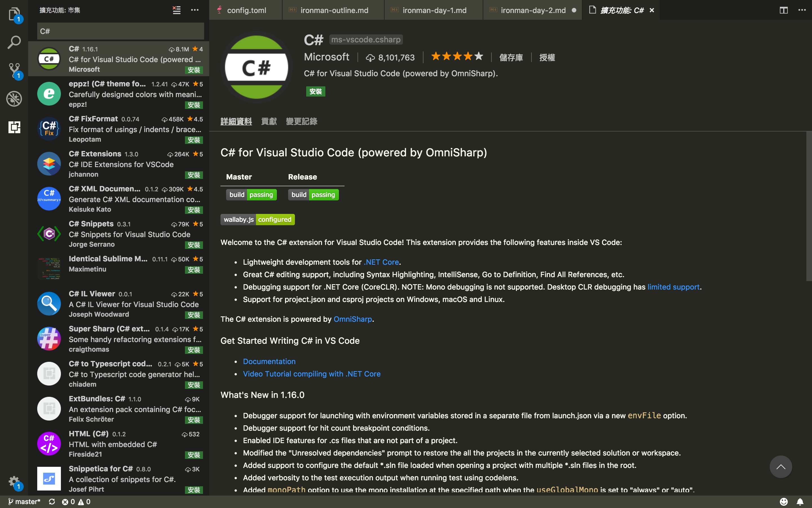
Task: Open notifications bell icon
Action: coord(800,502)
